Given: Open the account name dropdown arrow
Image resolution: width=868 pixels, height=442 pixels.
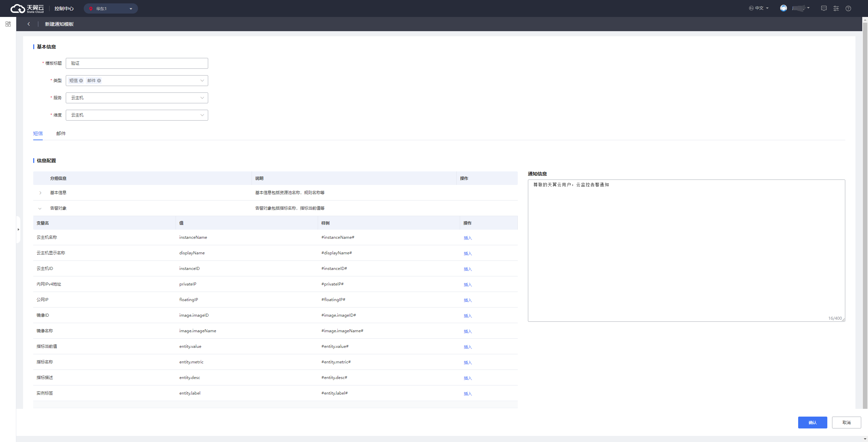Looking at the screenshot, I should pos(808,8).
